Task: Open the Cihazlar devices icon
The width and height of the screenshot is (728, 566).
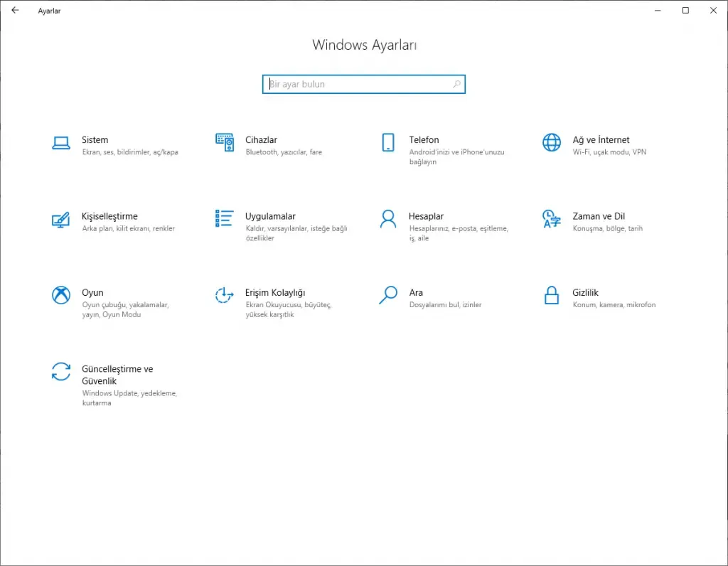Action: point(225,143)
